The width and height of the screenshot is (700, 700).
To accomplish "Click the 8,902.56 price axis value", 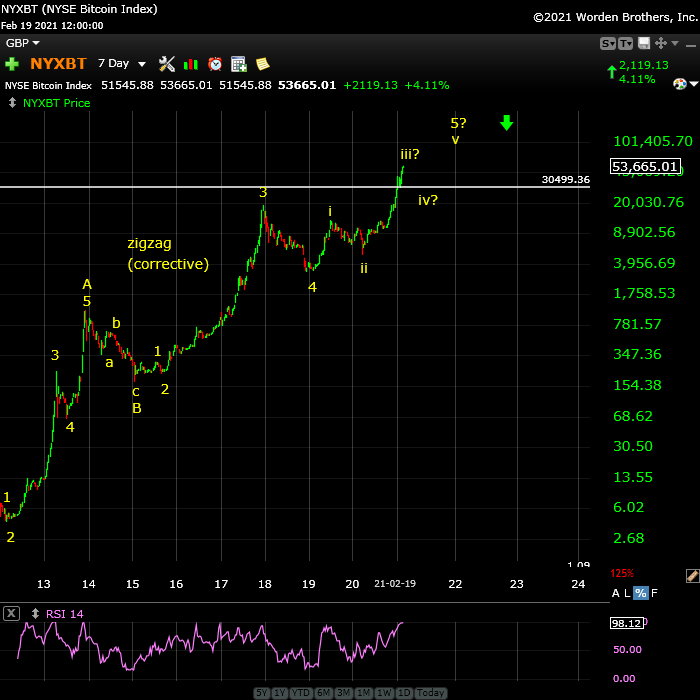I will [644, 232].
